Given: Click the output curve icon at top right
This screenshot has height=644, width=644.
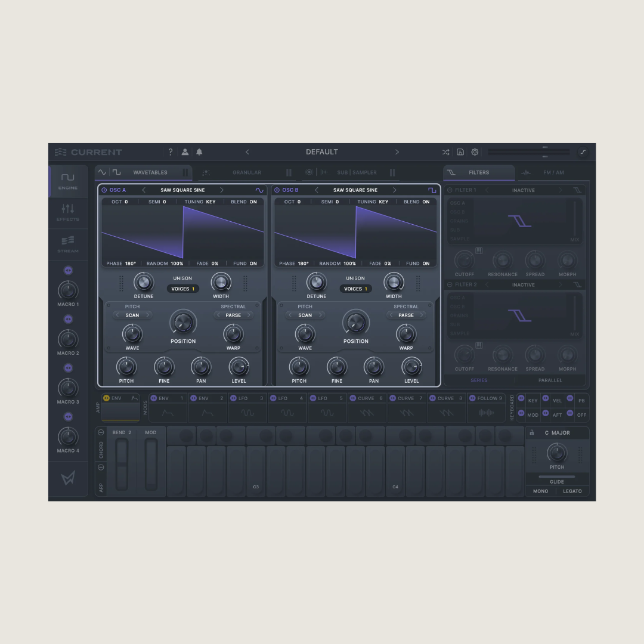Looking at the screenshot, I should [x=583, y=152].
